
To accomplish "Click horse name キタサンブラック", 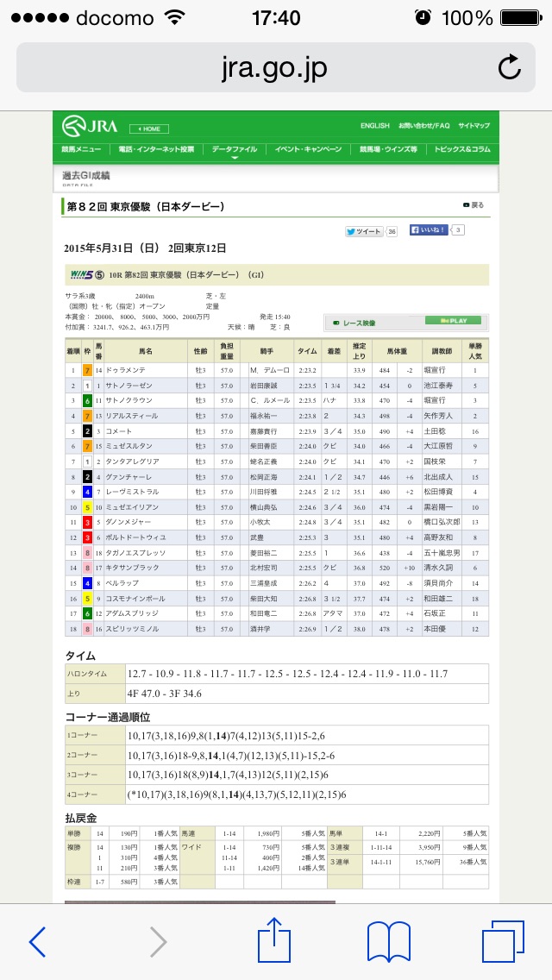I will click(x=131, y=568).
